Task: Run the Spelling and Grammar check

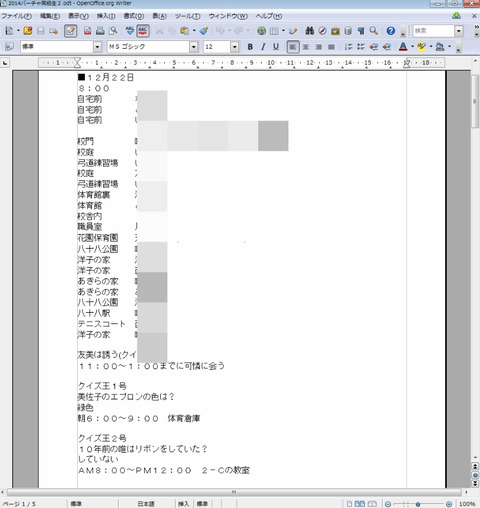Action: tap(130, 31)
